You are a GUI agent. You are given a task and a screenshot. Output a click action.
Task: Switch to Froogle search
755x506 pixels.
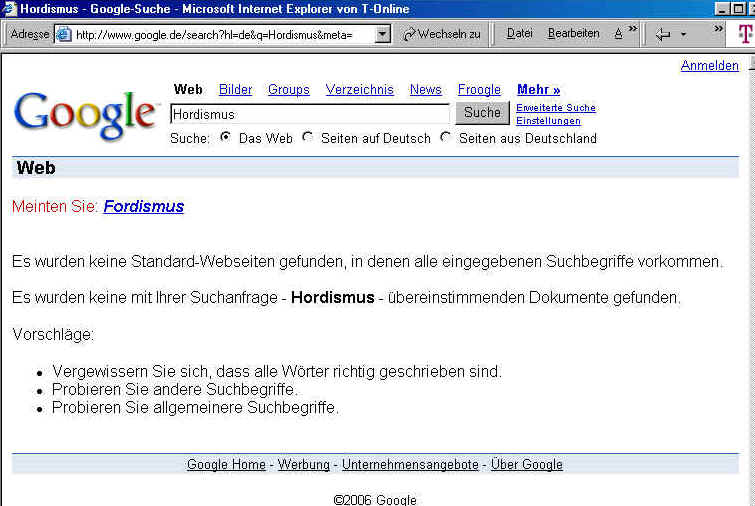click(479, 90)
